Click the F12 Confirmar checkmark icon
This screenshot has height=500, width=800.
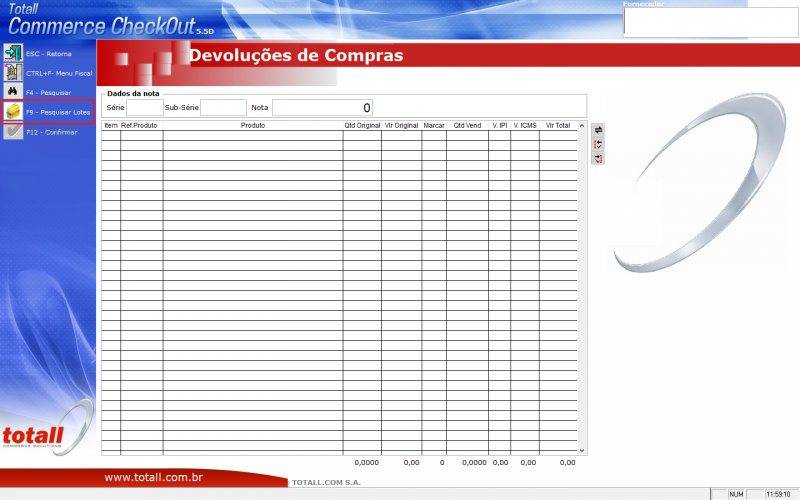pyautogui.click(x=13, y=131)
